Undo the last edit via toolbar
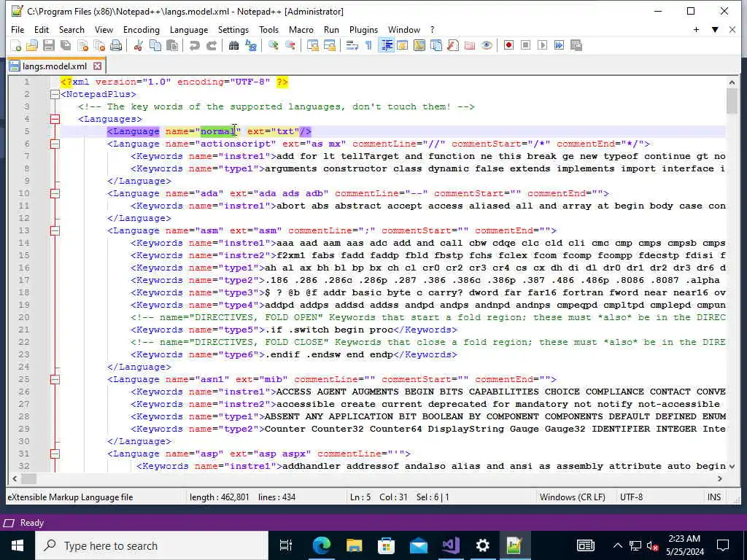The image size is (747, 560). 194,45
